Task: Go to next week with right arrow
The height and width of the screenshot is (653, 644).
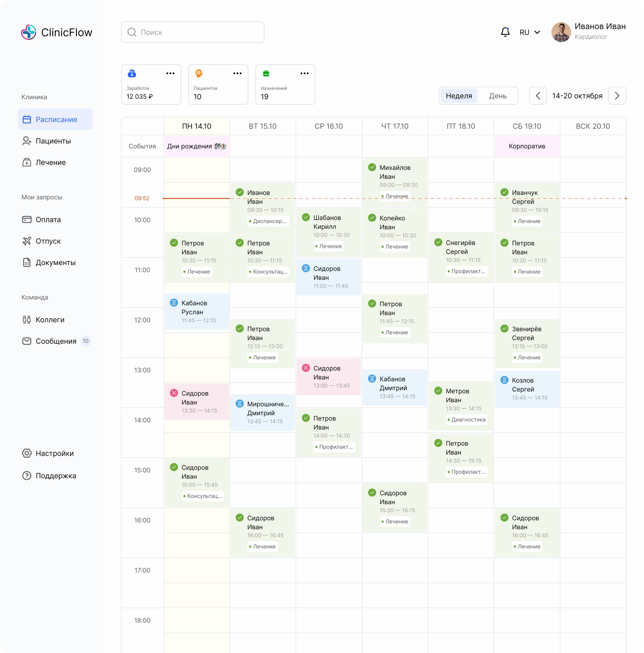Action: point(617,96)
